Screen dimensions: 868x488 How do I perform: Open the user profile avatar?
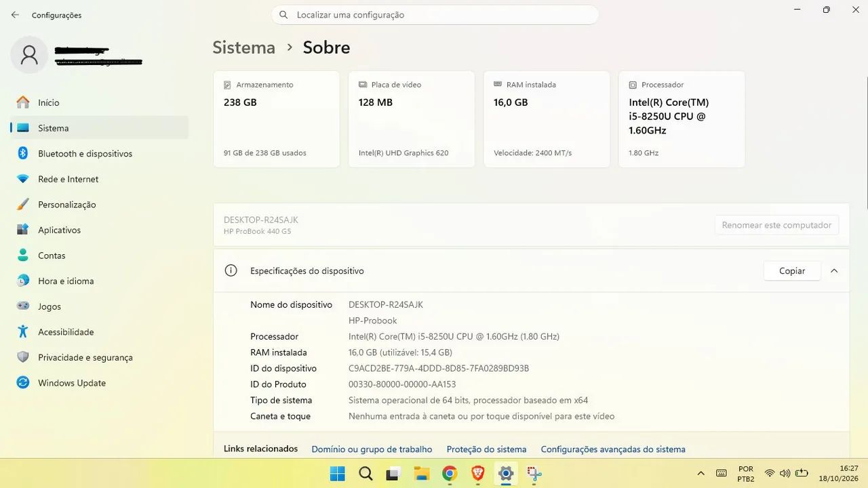[29, 55]
